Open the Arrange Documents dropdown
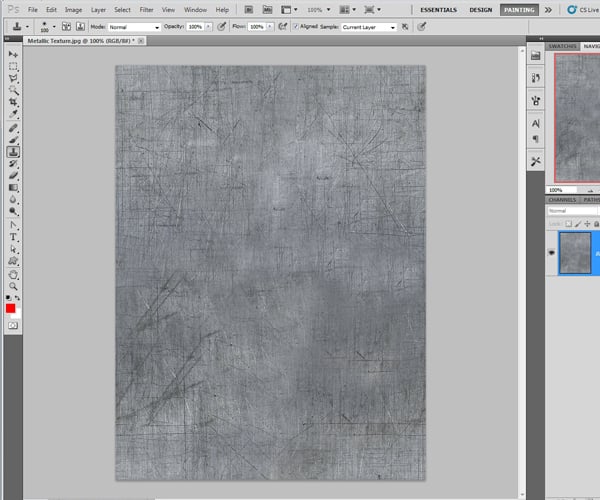600x500 pixels. 348,10
